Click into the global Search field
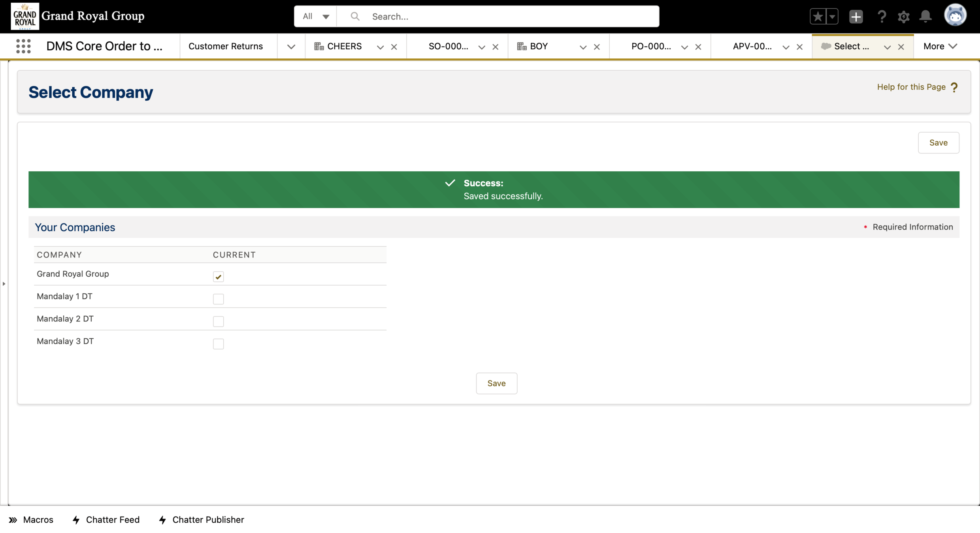 [x=510, y=17]
